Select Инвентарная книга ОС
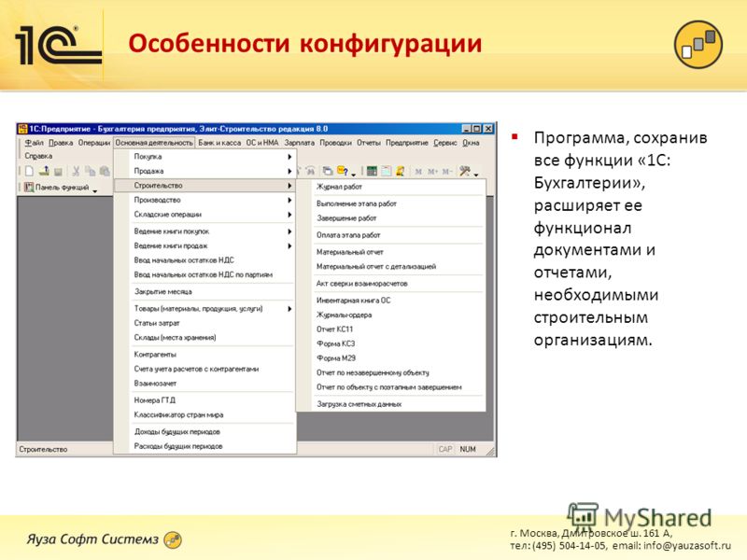 pyautogui.click(x=354, y=301)
